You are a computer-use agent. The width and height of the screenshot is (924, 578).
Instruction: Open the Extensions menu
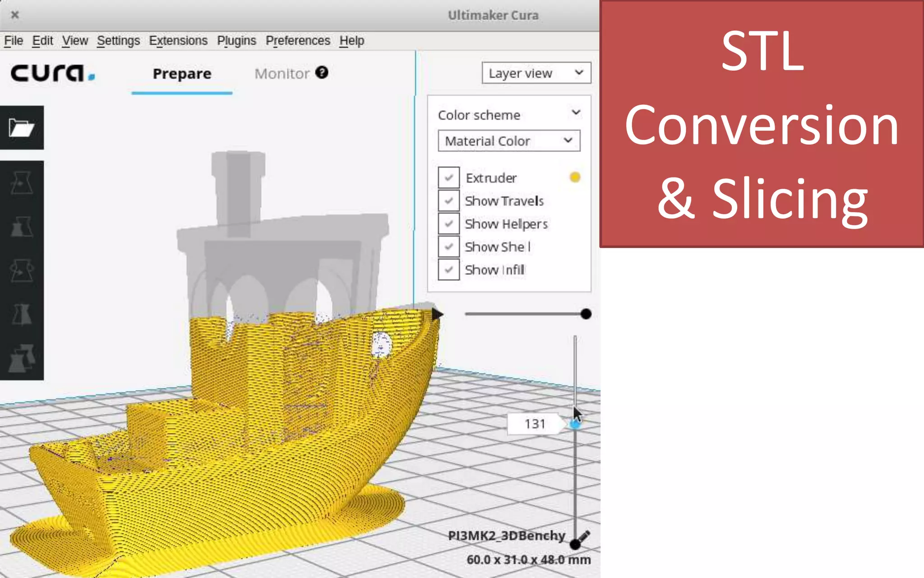point(178,41)
